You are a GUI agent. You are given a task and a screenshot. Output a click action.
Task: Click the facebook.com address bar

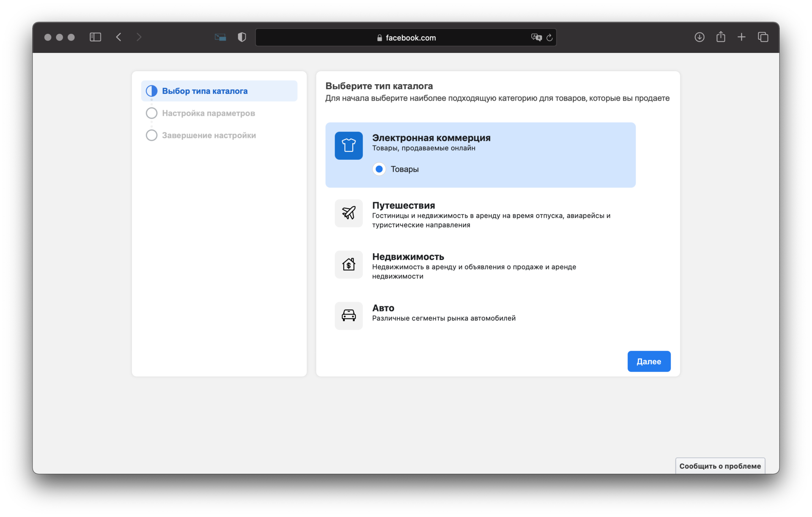406,38
